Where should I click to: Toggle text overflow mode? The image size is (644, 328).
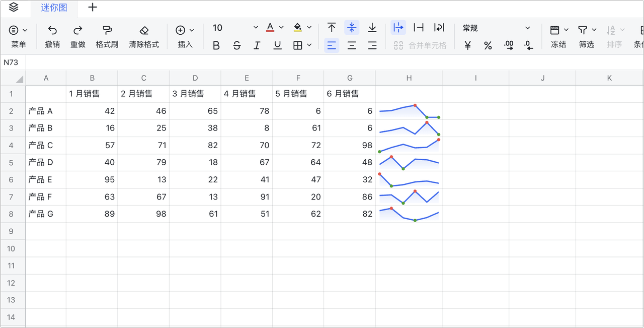pyautogui.click(x=398, y=28)
